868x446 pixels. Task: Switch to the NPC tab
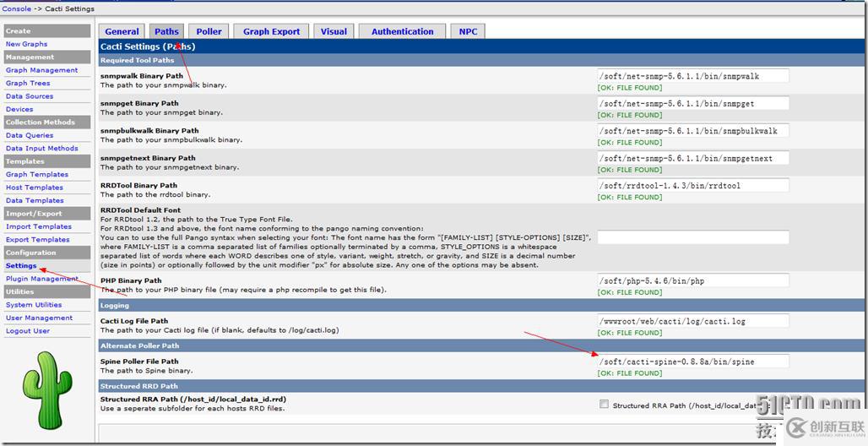[x=468, y=31]
